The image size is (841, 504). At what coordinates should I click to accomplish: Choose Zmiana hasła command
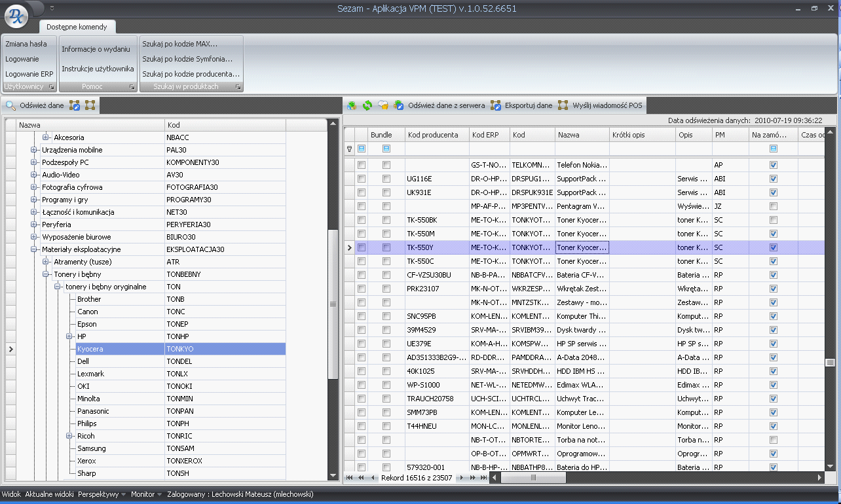[x=26, y=44]
